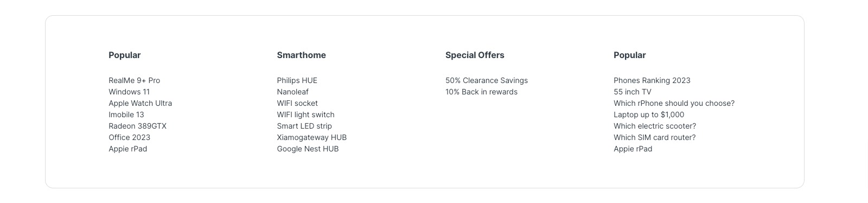Click the 55 inch TV link
The width and height of the screenshot is (868, 203).
633,92
